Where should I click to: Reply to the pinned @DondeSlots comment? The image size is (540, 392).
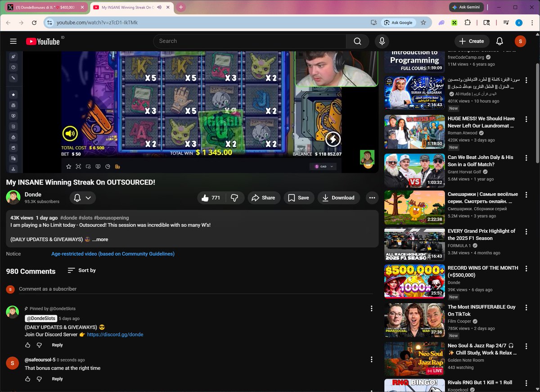pos(57,345)
